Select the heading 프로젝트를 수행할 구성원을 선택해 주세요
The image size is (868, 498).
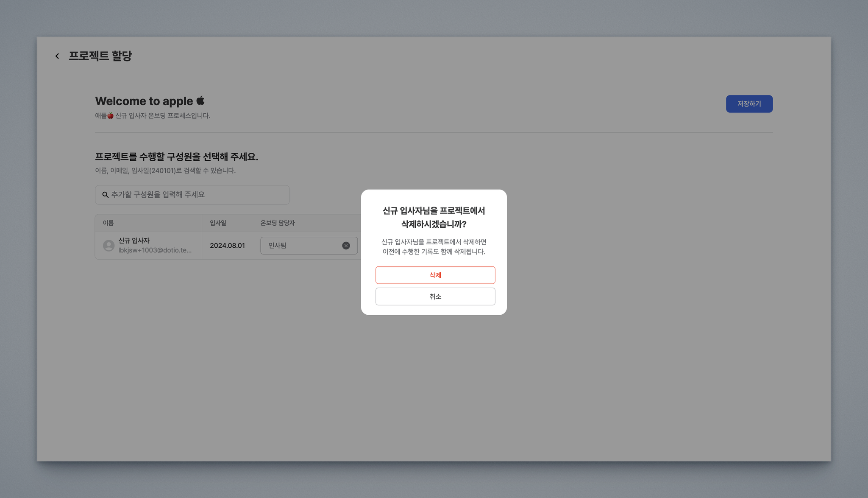point(176,157)
